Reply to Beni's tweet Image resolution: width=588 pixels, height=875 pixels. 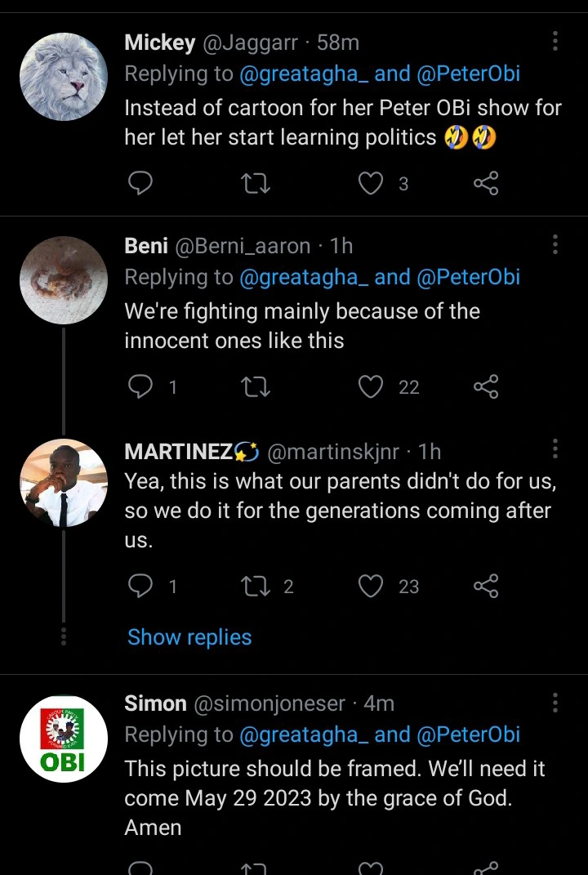click(x=140, y=386)
